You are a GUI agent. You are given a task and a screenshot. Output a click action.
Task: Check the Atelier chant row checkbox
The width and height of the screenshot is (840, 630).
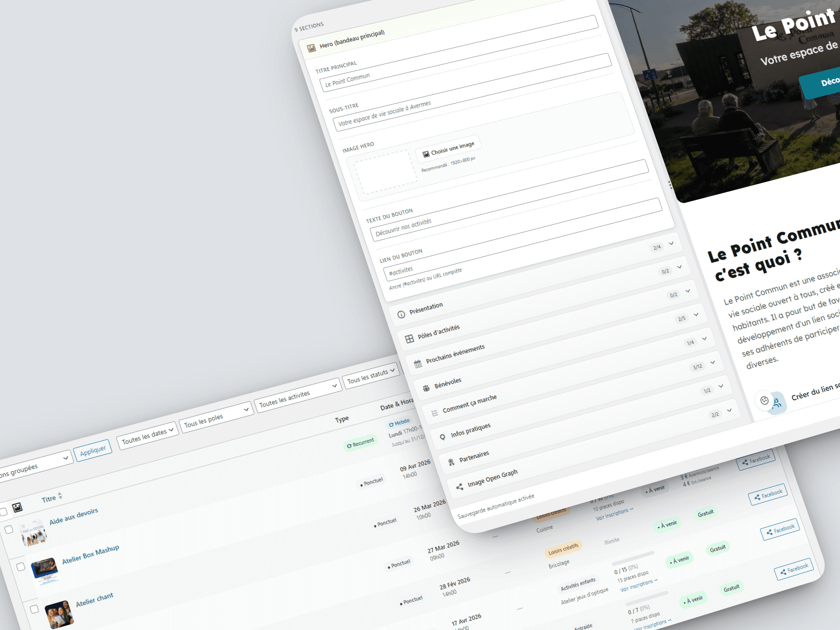[x=34, y=609]
